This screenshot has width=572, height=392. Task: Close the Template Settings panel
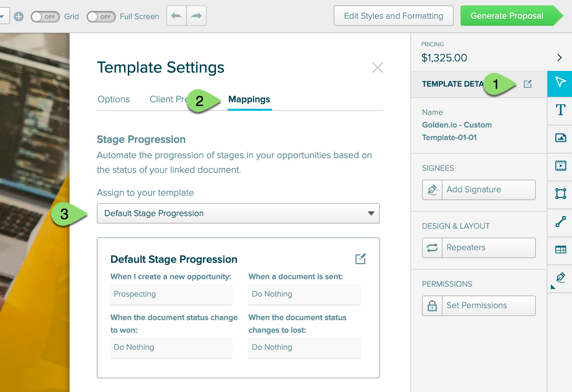(x=377, y=67)
